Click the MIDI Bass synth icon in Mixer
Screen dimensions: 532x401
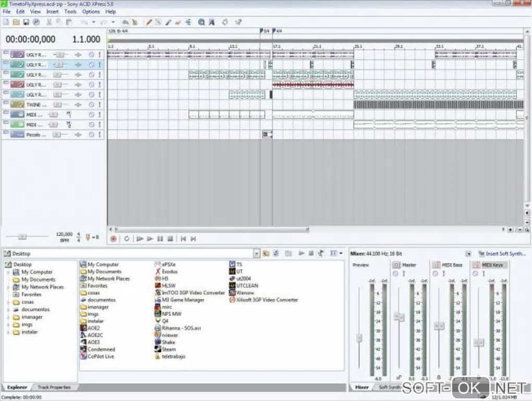point(437,265)
